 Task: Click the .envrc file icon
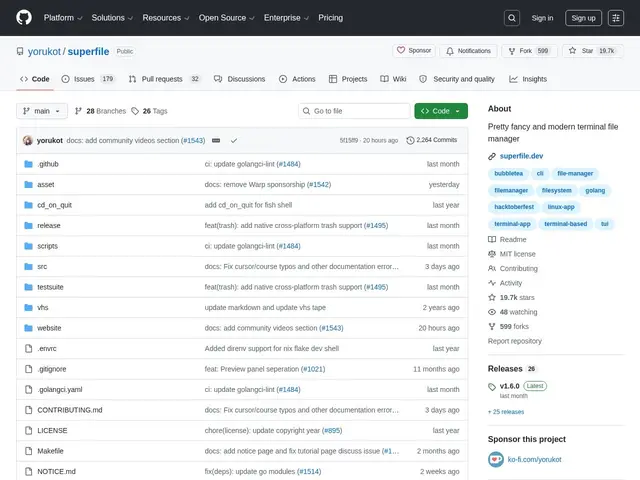tap(28, 349)
